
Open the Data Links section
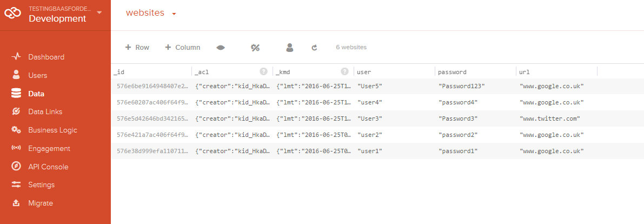[x=45, y=111]
